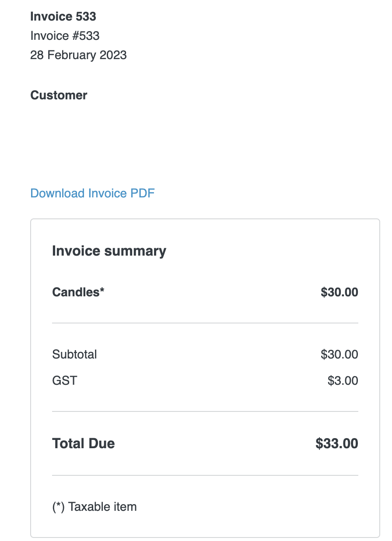
Task: Select the Invoice #533 number line
Action: [65, 35]
